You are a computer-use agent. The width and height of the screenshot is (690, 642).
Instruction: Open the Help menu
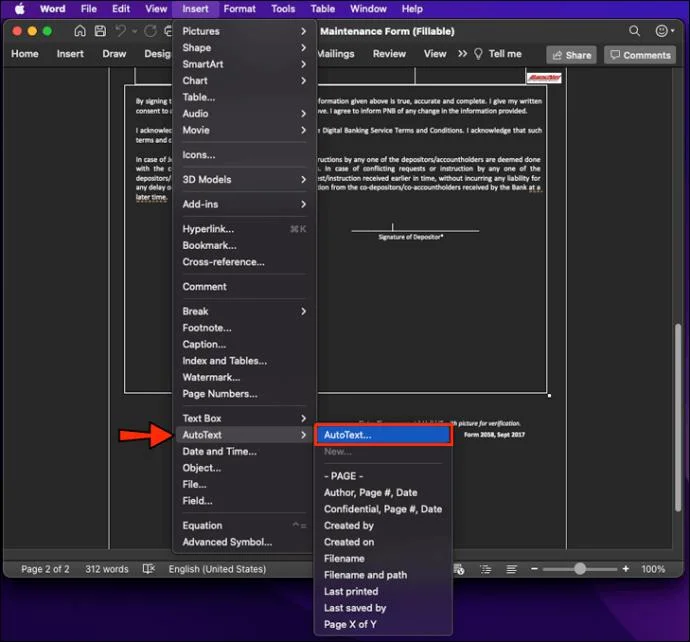click(412, 9)
